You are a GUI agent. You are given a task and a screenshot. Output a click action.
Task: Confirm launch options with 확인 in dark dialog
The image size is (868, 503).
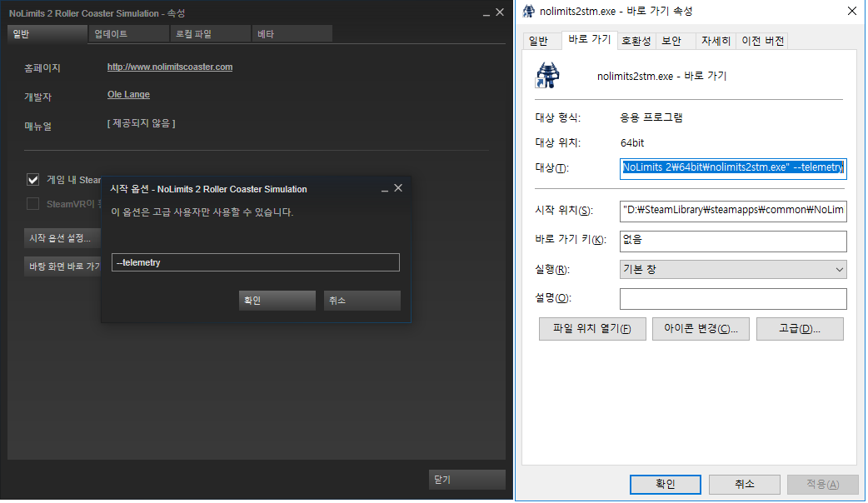point(277,301)
